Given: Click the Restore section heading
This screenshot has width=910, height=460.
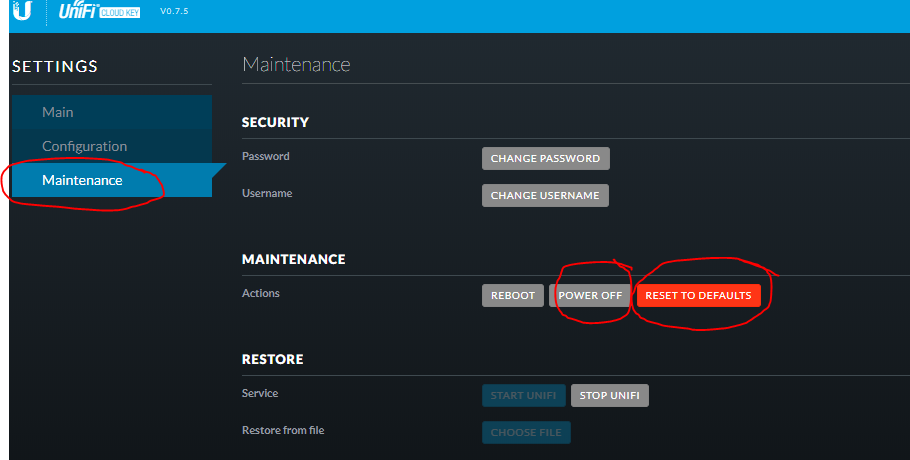Looking at the screenshot, I should (272, 359).
